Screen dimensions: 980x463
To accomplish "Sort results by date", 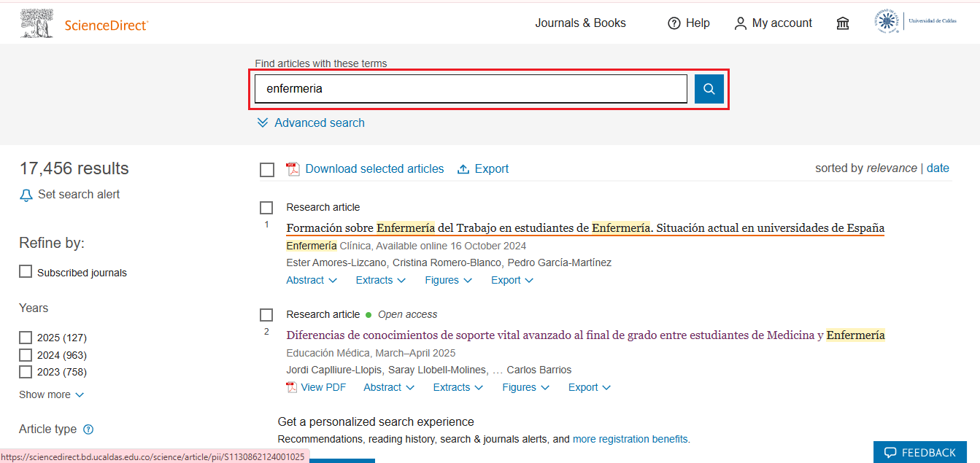I will 938,168.
